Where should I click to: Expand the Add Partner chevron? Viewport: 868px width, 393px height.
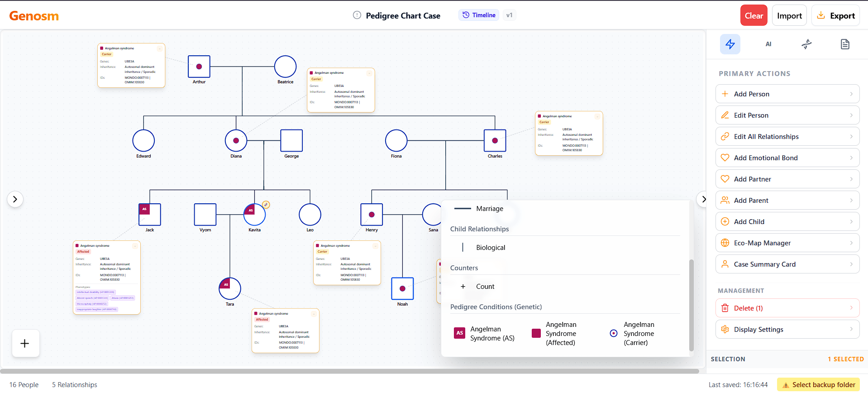pyautogui.click(x=851, y=179)
